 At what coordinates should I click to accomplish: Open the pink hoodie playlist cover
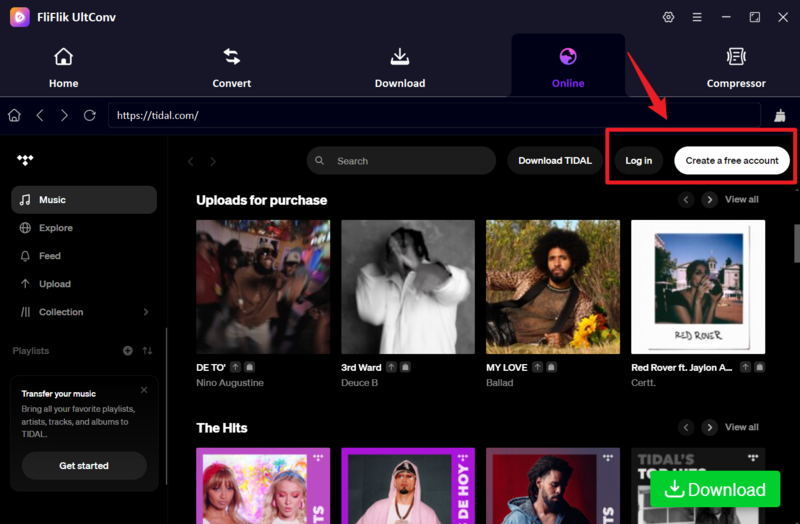click(408, 486)
